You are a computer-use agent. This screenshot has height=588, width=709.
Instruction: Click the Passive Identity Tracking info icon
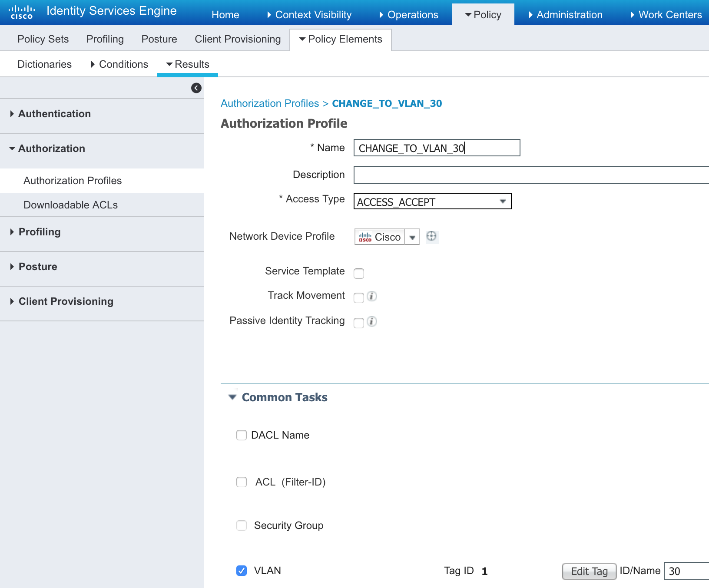tap(372, 321)
